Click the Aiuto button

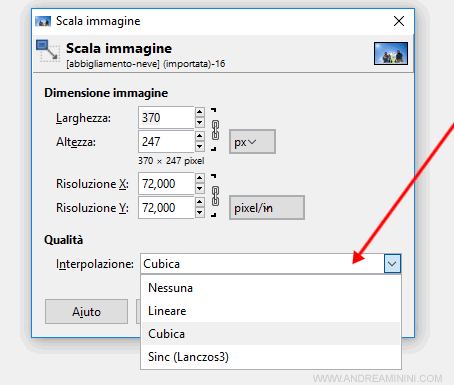86,311
